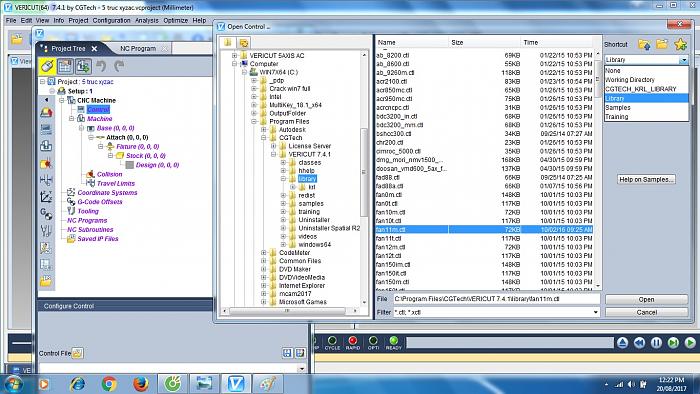Expand the samples folder node

tap(283, 203)
